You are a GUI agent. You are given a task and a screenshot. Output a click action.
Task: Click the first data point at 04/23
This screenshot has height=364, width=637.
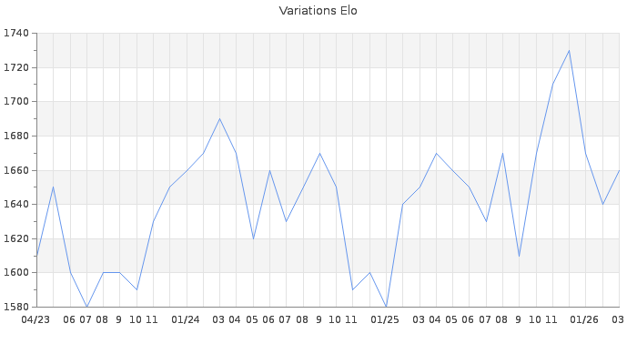click(36, 256)
